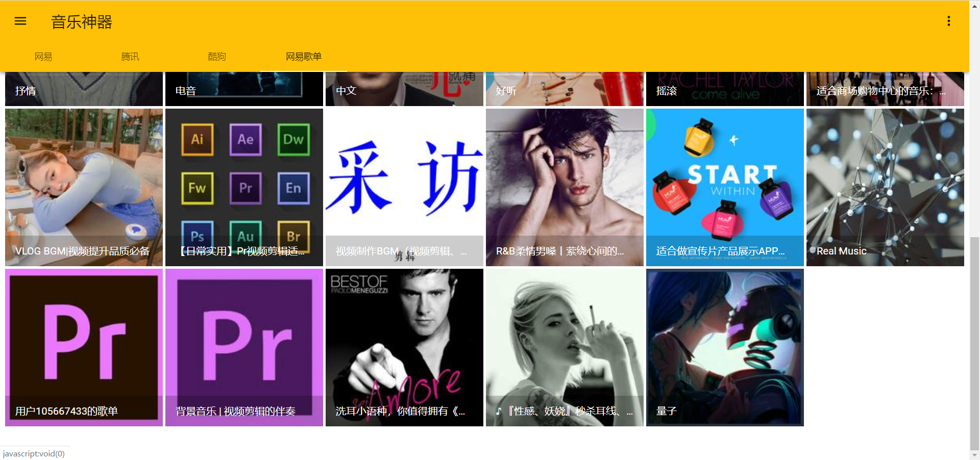Switch to the 酷狗 tab

[217, 57]
